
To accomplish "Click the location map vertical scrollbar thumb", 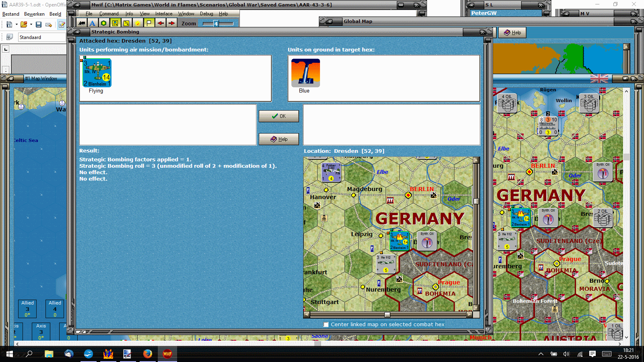I will (x=477, y=201).
